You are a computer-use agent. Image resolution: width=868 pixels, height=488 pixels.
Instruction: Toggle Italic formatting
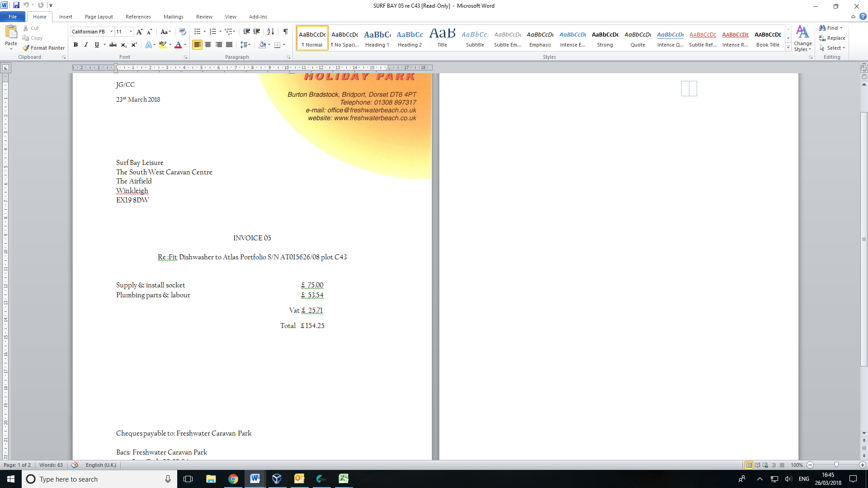(x=86, y=45)
